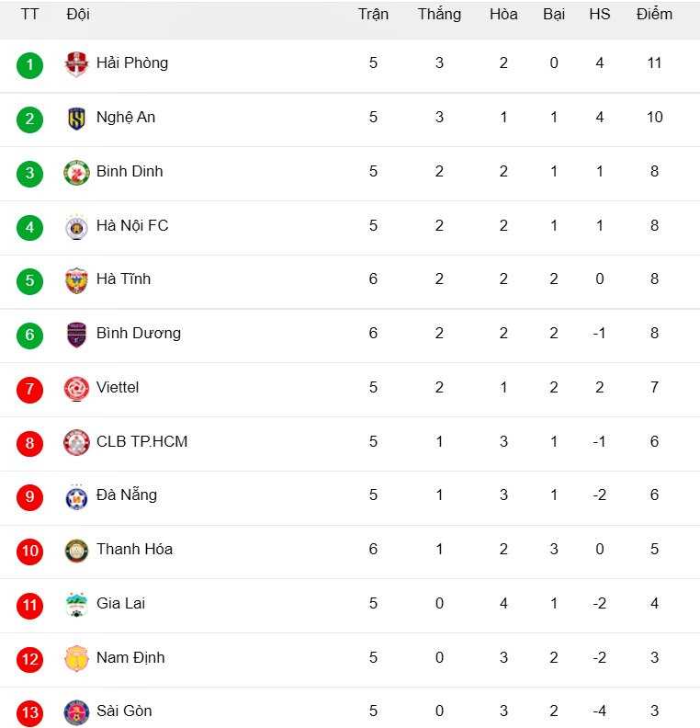
Task: Click the red rank 13 badge
Action: (29, 713)
